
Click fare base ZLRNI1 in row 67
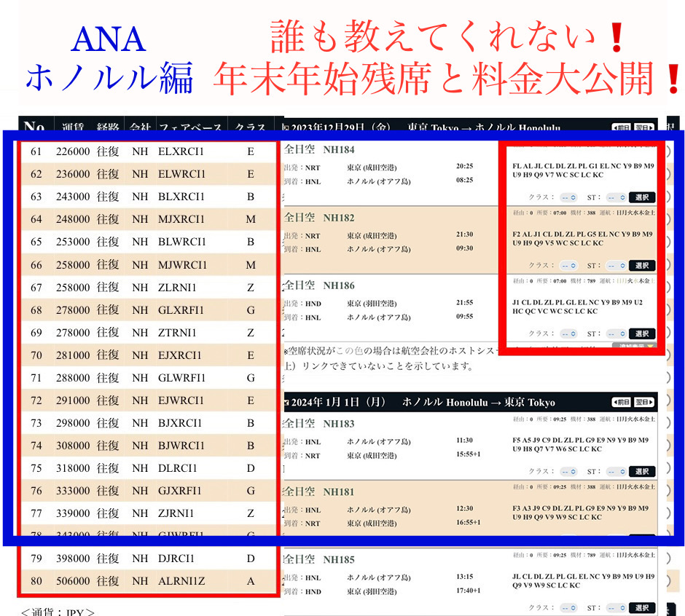tap(177, 288)
